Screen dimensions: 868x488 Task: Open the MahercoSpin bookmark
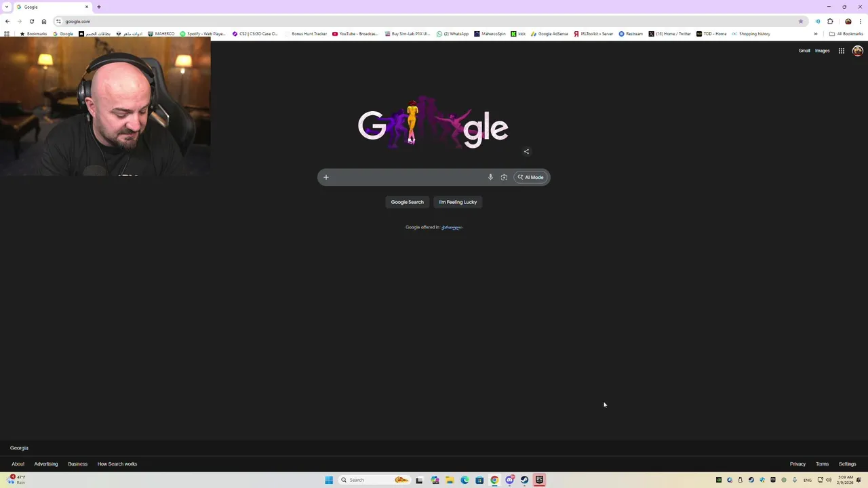coord(490,34)
